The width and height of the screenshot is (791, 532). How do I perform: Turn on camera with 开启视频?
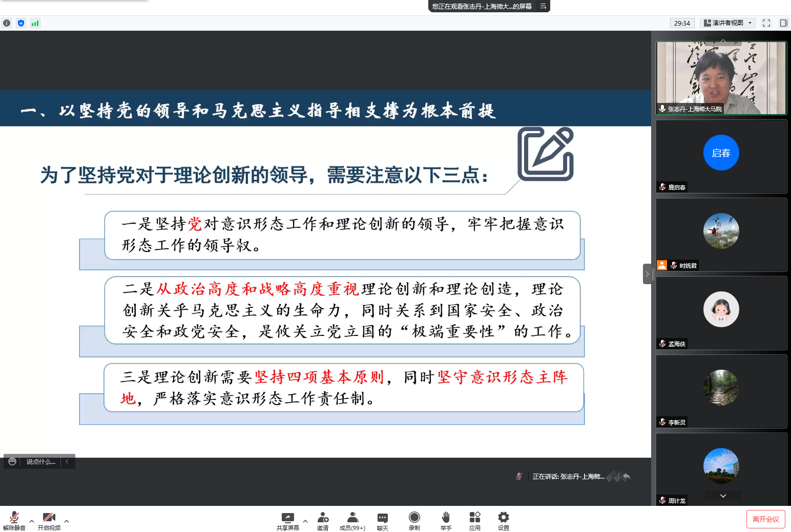[49, 520]
